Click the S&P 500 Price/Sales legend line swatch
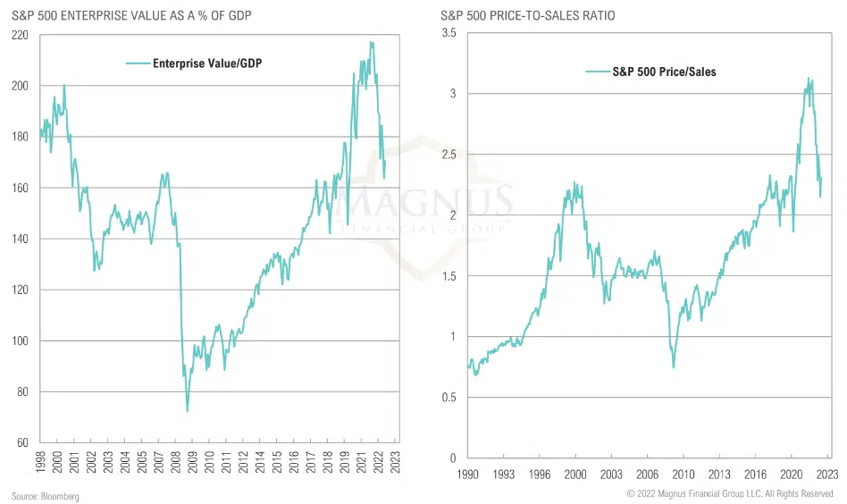Image resolution: width=847 pixels, height=504 pixels. [596, 71]
